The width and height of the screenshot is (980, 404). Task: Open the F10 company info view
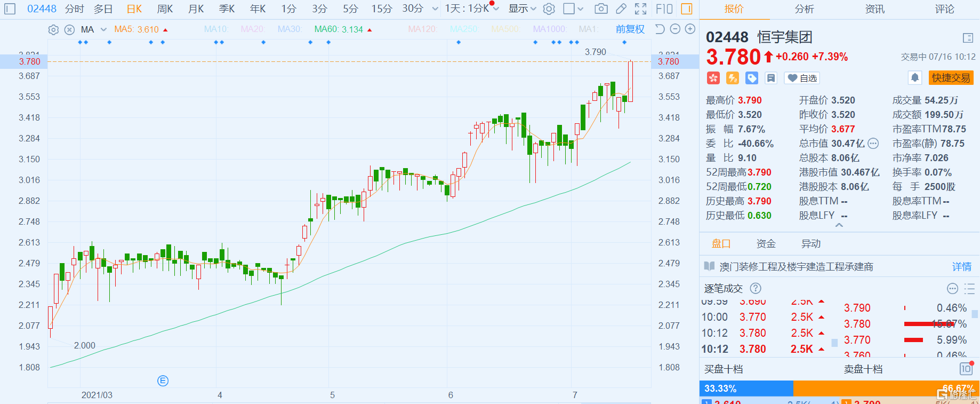point(664,9)
